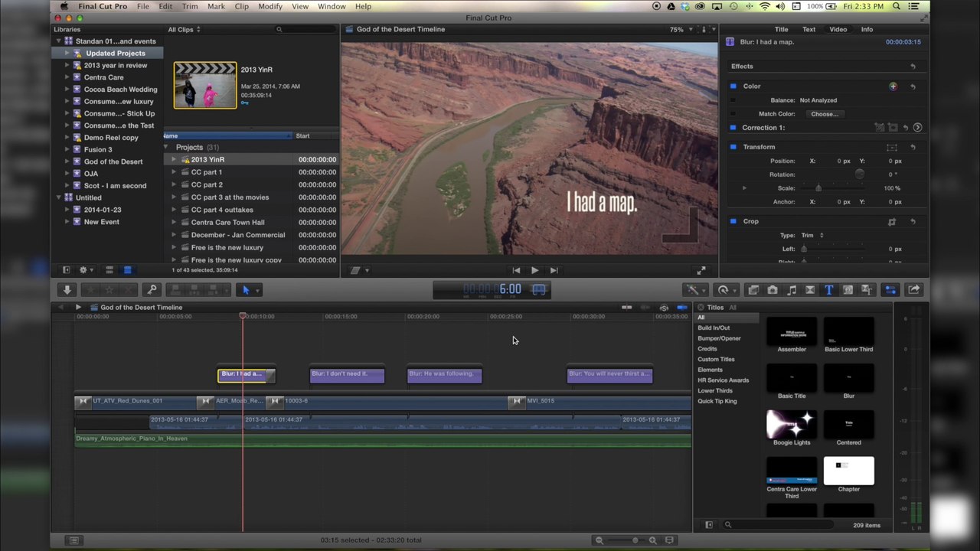980x551 pixels.
Task: Collapse the Untitled library
Action: [x=58, y=197]
